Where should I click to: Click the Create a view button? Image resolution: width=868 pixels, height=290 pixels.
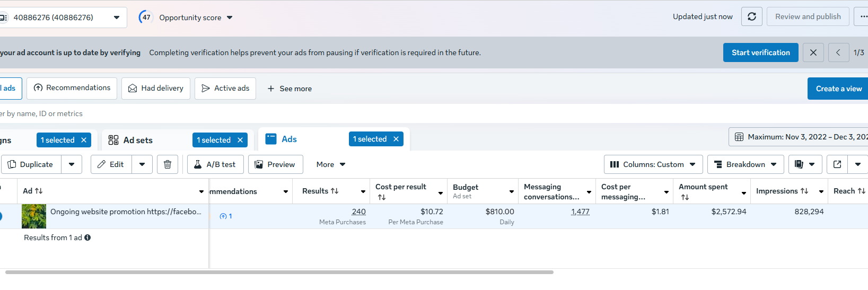[x=838, y=89]
